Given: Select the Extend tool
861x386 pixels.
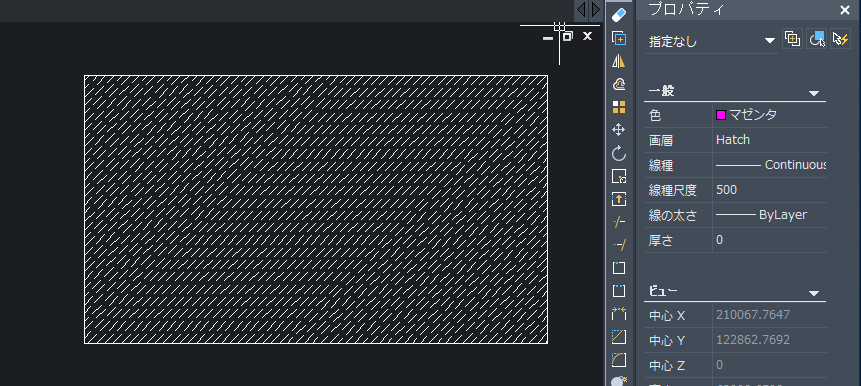Looking at the screenshot, I should (619, 245).
